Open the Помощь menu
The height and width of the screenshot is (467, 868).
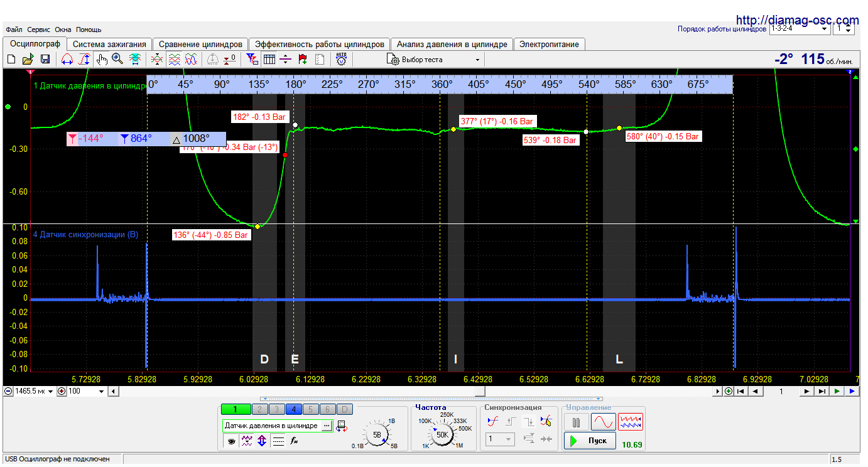click(x=89, y=30)
